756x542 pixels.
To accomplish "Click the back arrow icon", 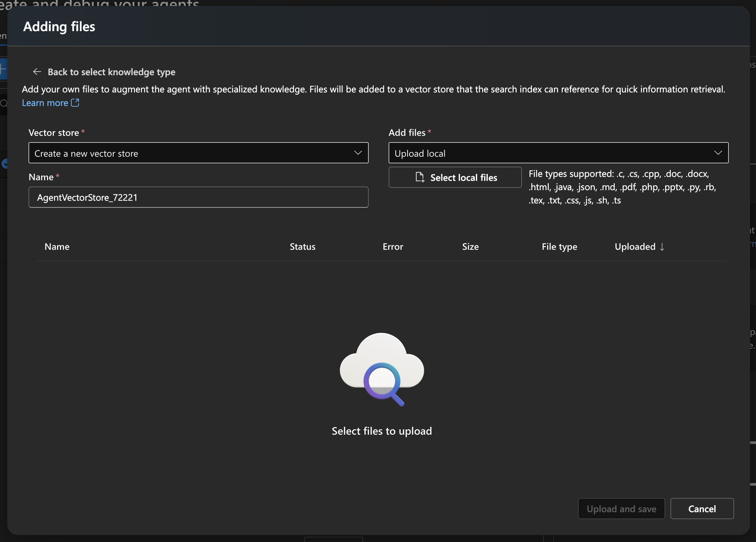I will tap(37, 72).
